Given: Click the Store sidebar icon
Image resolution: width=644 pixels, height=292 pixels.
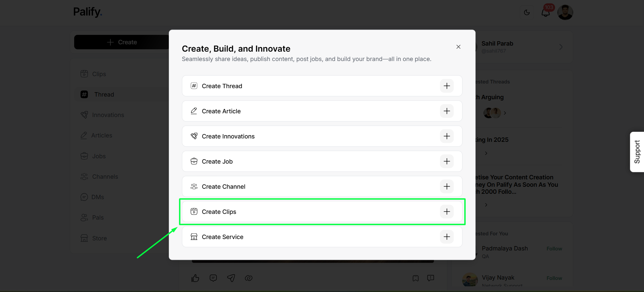Looking at the screenshot, I should point(84,238).
